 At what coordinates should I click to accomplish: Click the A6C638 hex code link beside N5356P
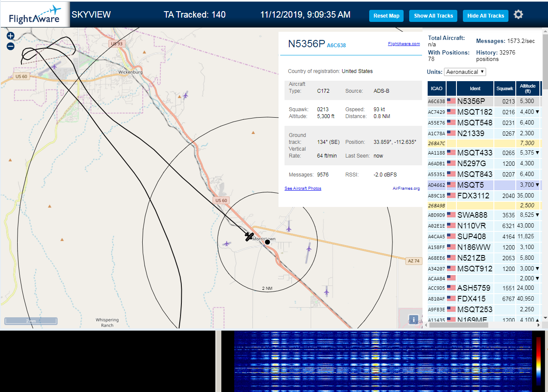336,45
